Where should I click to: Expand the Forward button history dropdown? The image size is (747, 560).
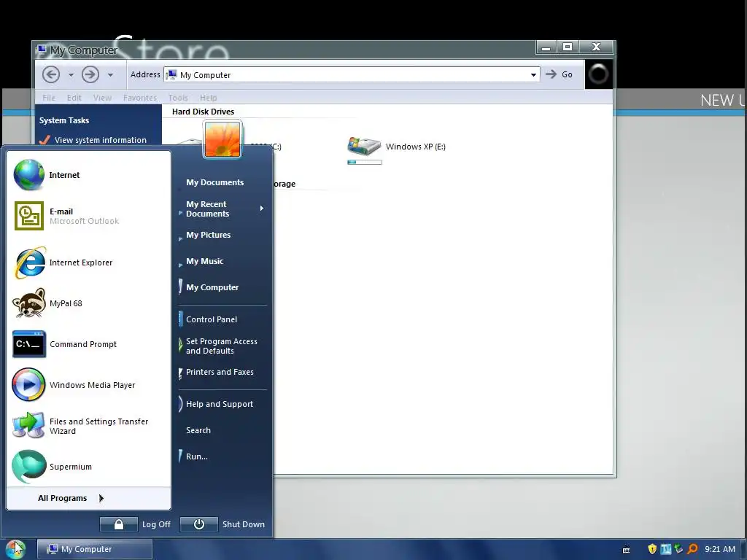110,75
